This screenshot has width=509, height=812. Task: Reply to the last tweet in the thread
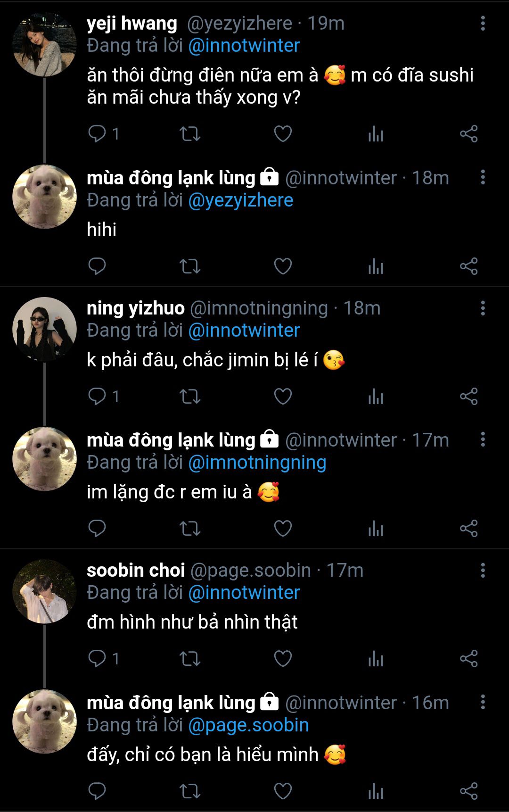pos(97,791)
